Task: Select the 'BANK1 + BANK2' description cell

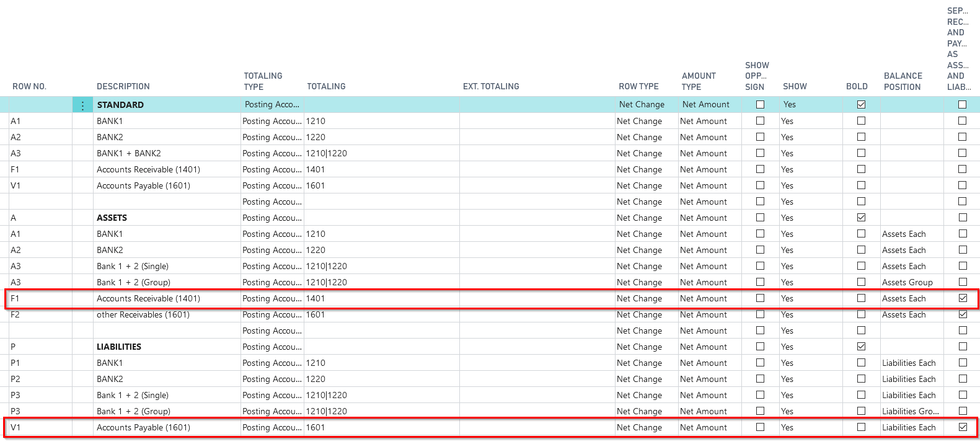Action: (x=129, y=153)
